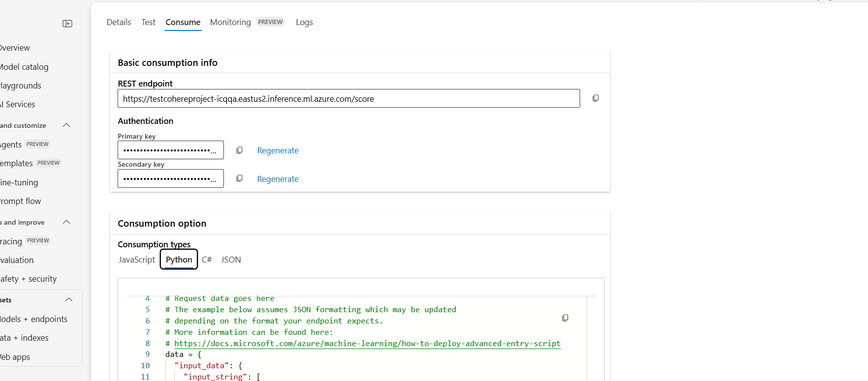Screen dimensions: 868x381
Task: Open Models + endpoints in sidebar
Action: point(33,319)
